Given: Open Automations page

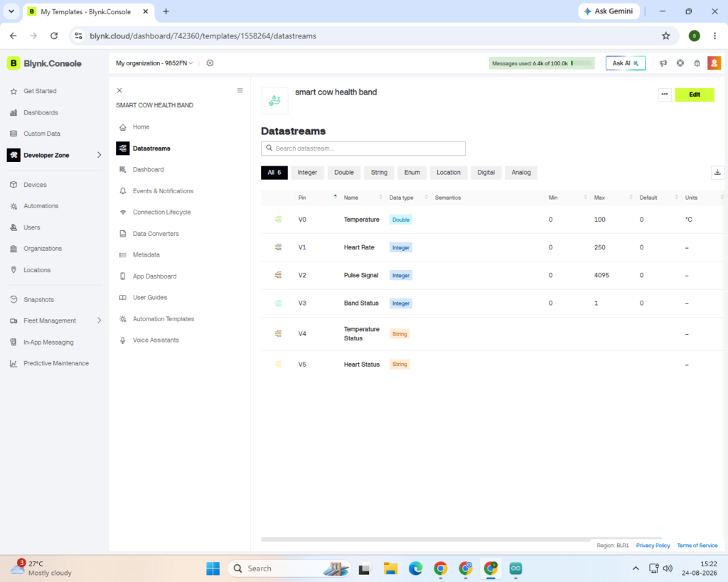Looking at the screenshot, I should tap(41, 206).
